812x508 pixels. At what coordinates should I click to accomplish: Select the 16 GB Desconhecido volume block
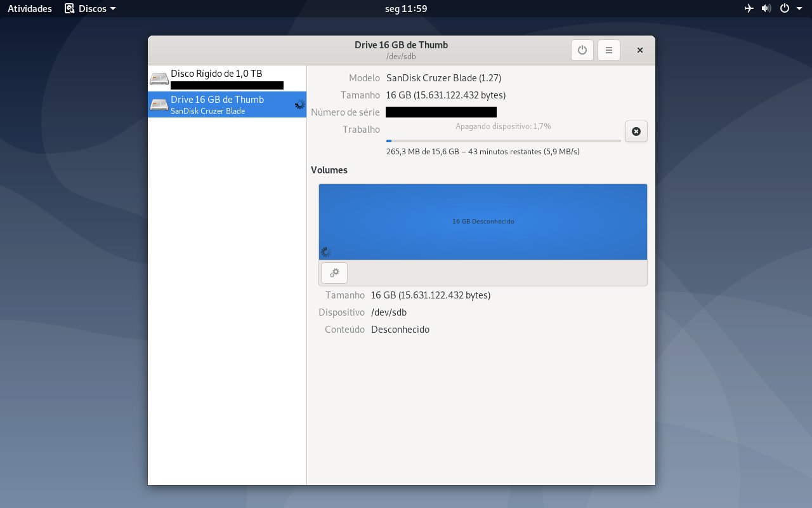click(483, 222)
